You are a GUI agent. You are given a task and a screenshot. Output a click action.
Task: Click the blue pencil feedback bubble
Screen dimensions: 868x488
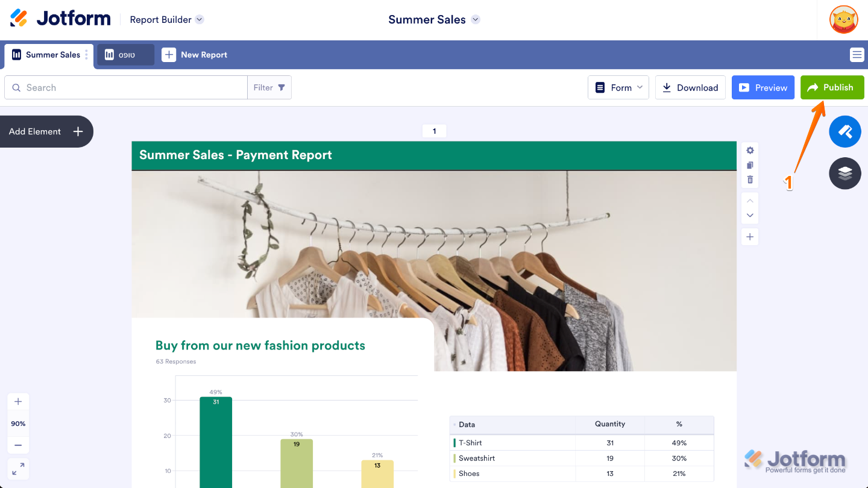pyautogui.click(x=844, y=131)
